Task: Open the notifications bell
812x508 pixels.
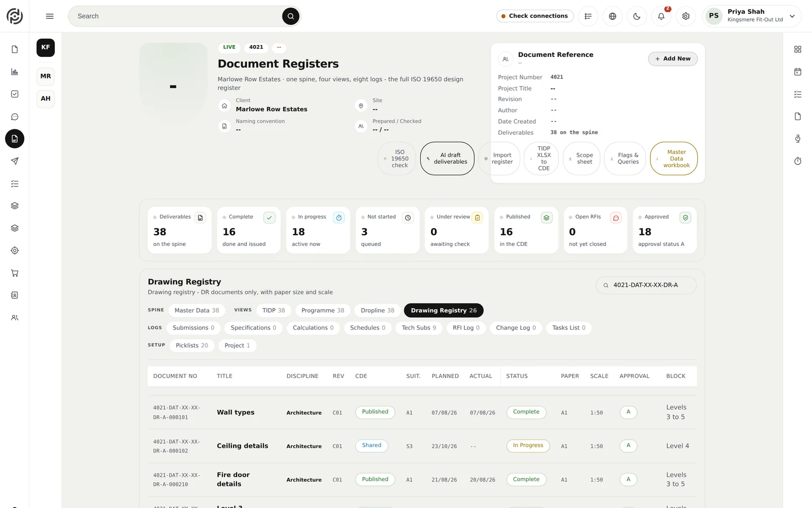Action: coord(661,16)
